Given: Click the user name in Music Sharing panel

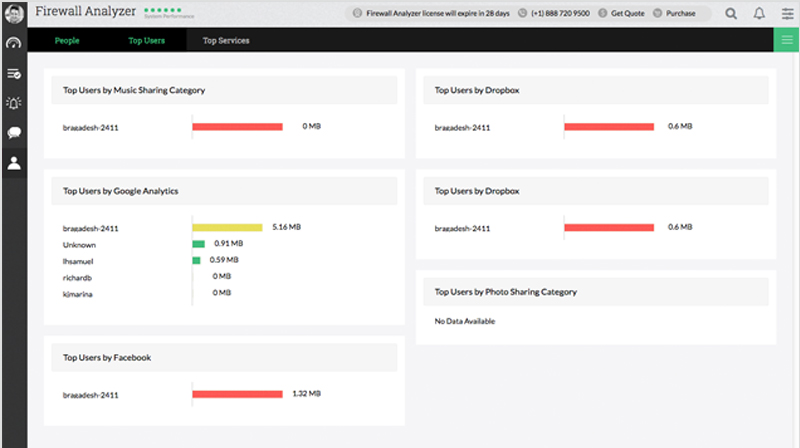Looking at the screenshot, I should coord(90,128).
